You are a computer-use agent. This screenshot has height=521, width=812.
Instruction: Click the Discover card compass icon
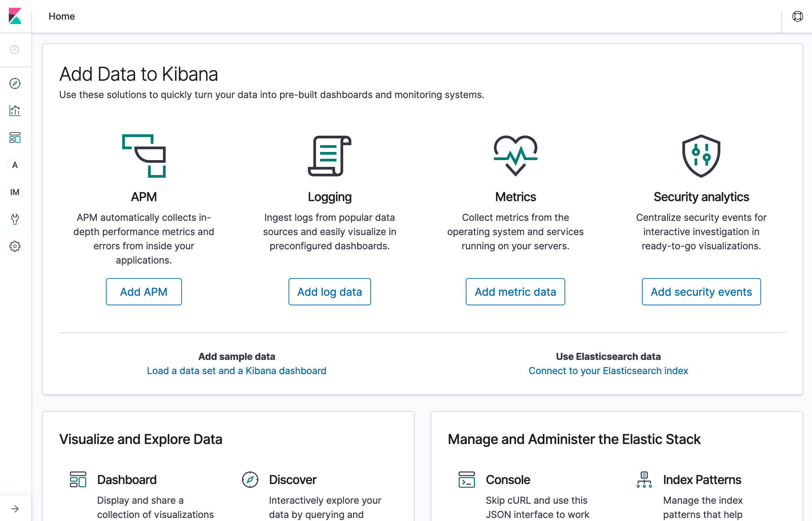coord(250,480)
